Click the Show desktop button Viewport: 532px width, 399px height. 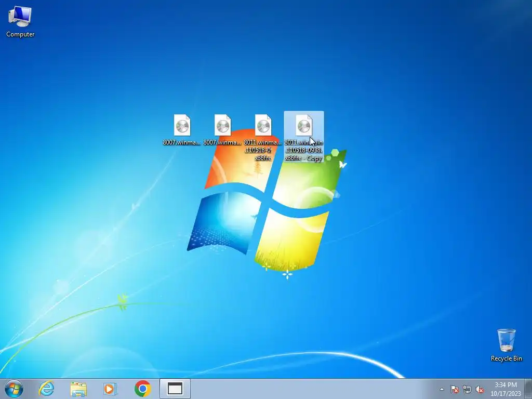[x=529, y=389]
